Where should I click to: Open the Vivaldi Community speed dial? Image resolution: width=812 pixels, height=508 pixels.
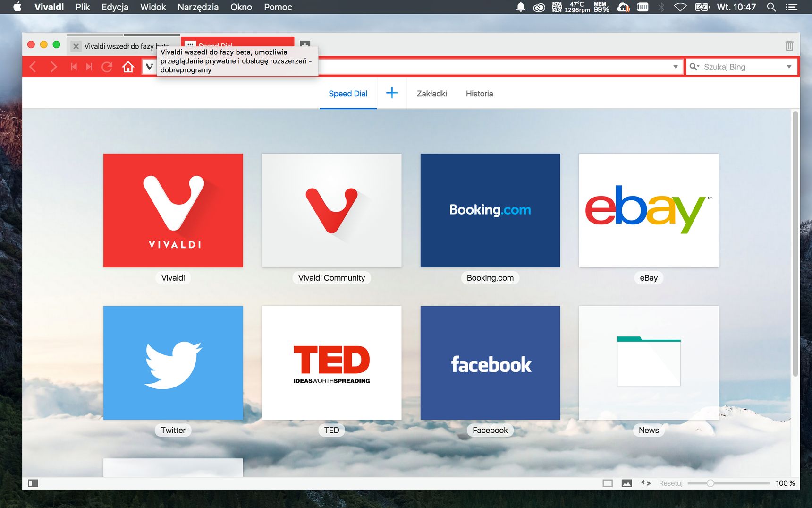point(332,210)
